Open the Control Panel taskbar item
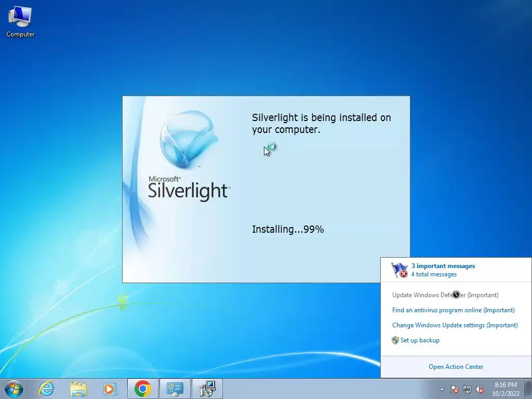Screen dimensions: 532x399 (x=175, y=389)
